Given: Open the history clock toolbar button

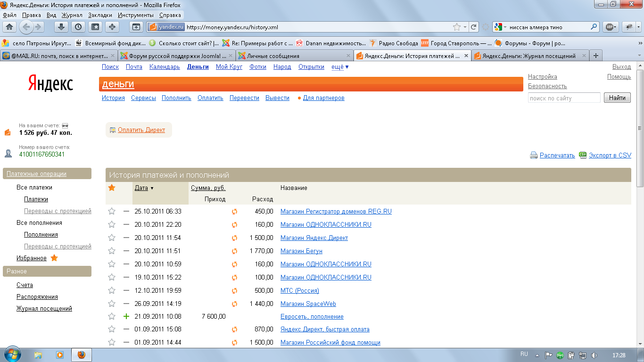Looking at the screenshot, I should pos(78,27).
